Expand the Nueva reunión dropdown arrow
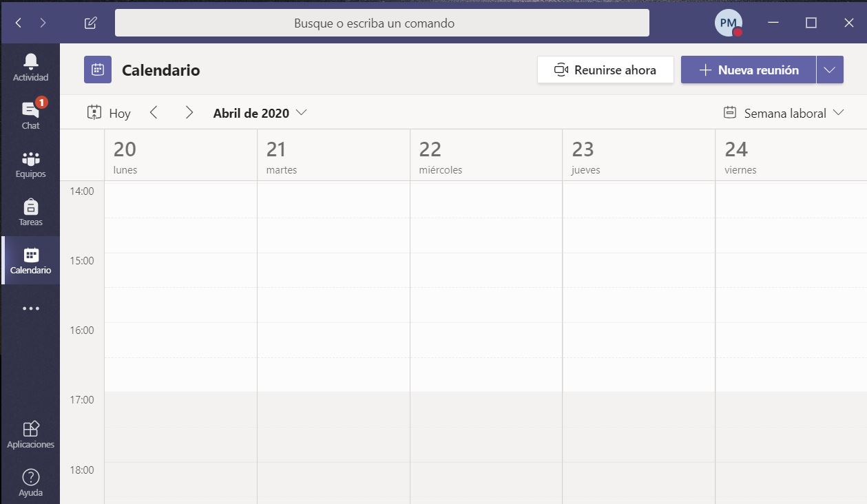The width and height of the screenshot is (867, 504). click(830, 70)
